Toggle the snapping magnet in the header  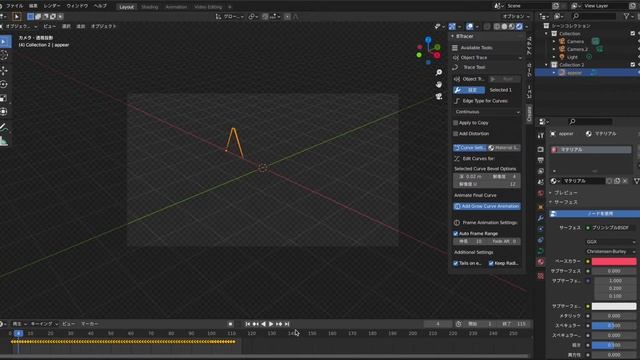click(x=265, y=16)
